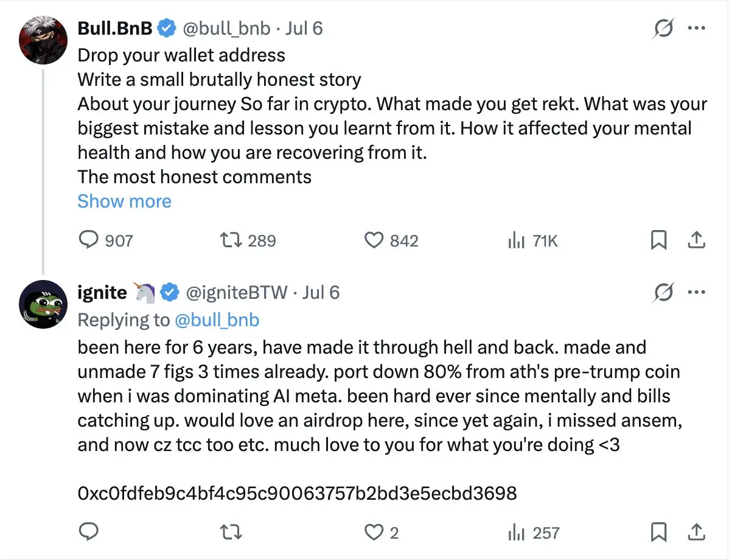Open Grok icon on ignite's reply
This screenshot has height=560, width=729.
(663, 293)
